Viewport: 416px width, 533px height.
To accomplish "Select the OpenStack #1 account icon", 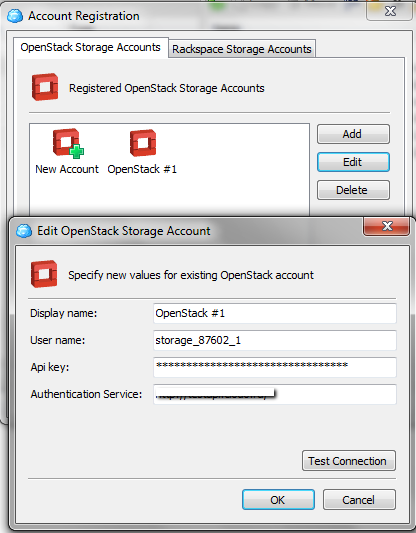I will [143, 143].
